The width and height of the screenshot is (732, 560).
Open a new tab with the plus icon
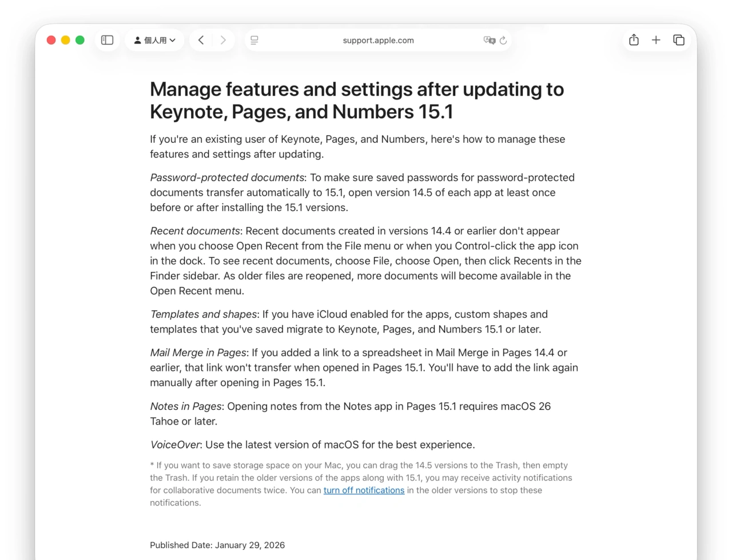[x=656, y=40]
